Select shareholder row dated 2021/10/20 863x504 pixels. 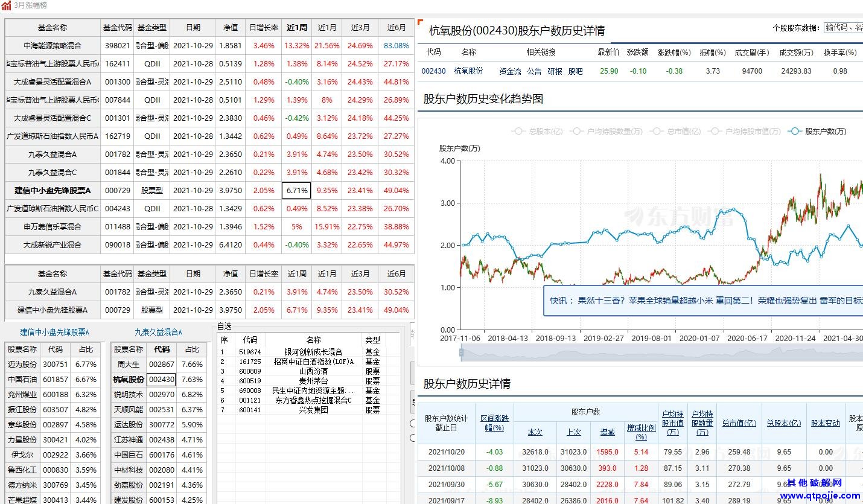(640, 452)
